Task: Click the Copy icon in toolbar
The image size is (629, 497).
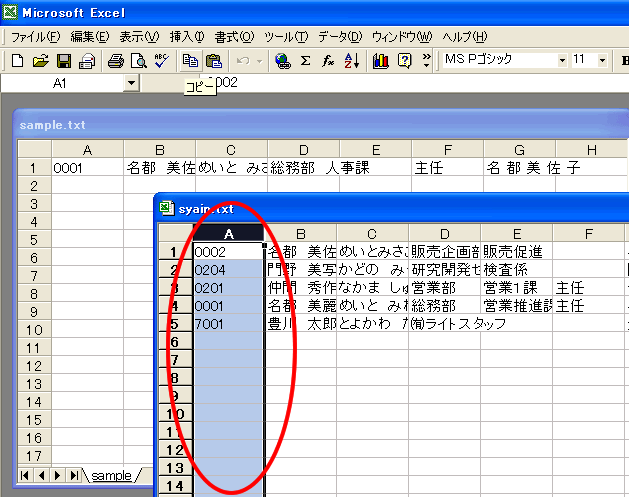Action: [190, 61]
